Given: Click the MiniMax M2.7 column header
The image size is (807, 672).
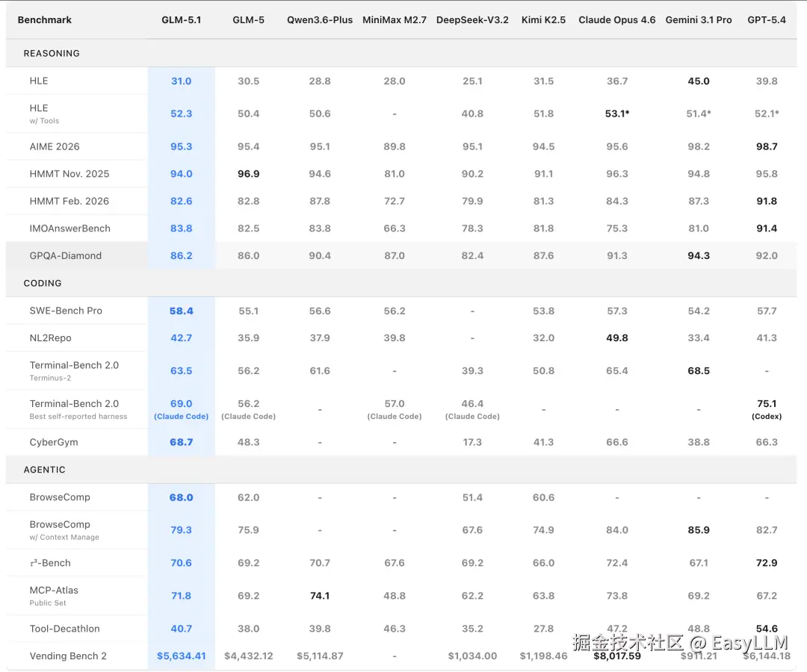Looking at the screenshot, I should (x=395, y=20).
